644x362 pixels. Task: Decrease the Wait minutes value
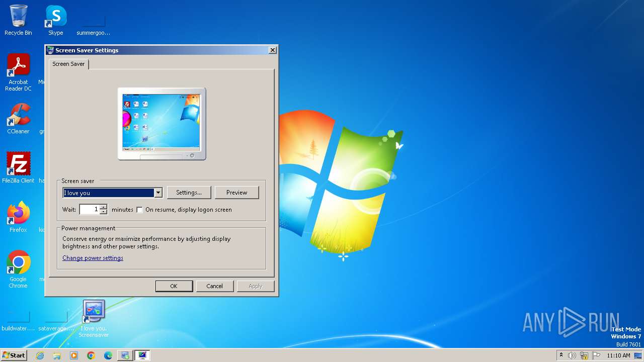tap(103, 212)
